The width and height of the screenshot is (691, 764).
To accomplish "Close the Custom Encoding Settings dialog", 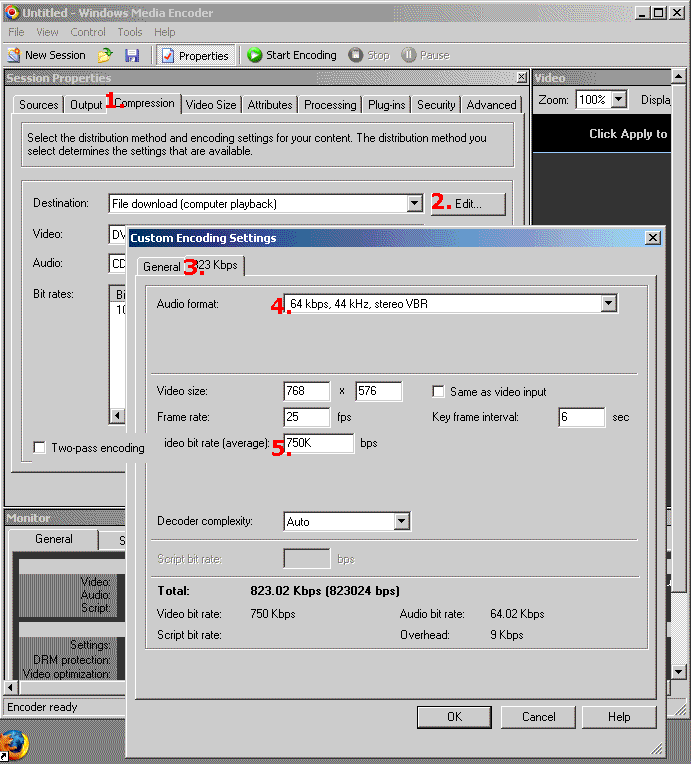I will [653, 238].
